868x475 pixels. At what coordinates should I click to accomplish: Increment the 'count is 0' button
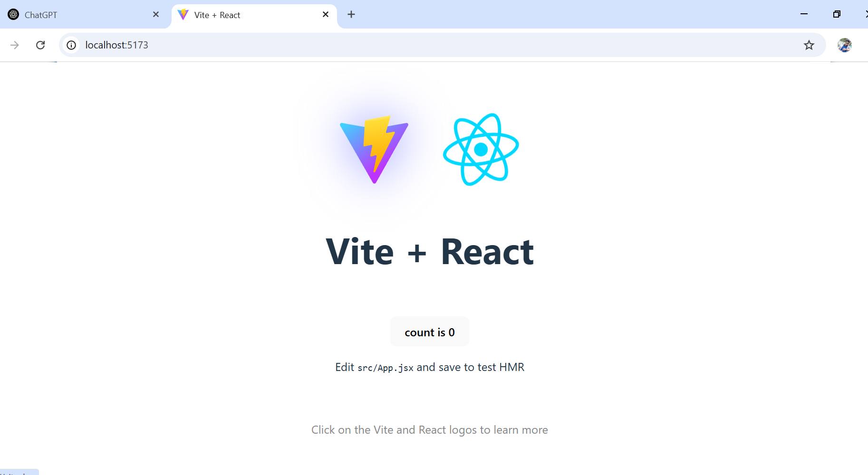point(430,332)
